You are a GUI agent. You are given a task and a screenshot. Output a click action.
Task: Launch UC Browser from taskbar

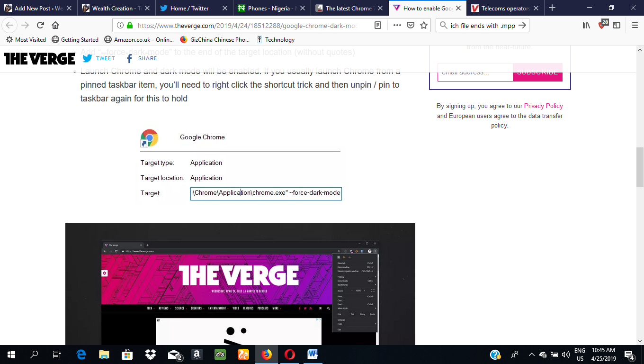click(x=243, y=355)
